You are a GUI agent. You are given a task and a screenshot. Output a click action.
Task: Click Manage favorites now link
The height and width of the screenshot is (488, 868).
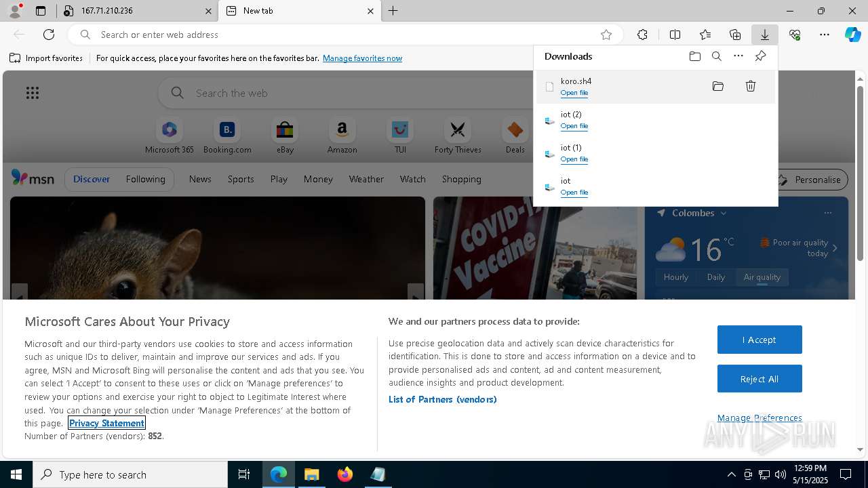click(x=362, y=58)
